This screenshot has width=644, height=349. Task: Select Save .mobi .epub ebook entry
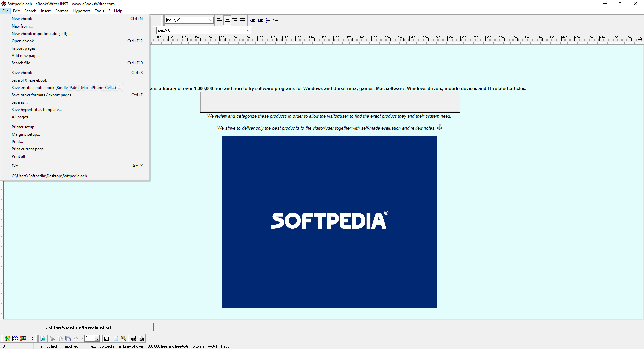(x=75, y=88)
